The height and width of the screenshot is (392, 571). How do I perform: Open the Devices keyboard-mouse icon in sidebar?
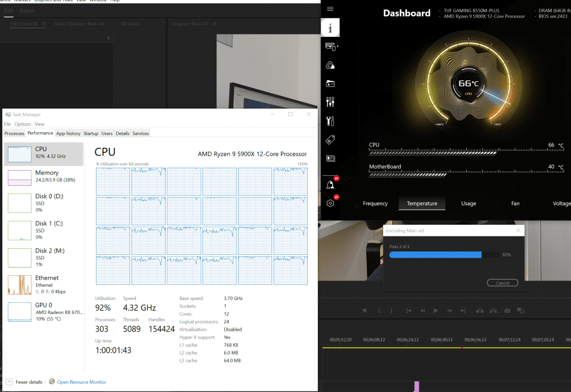pos(331,46)
